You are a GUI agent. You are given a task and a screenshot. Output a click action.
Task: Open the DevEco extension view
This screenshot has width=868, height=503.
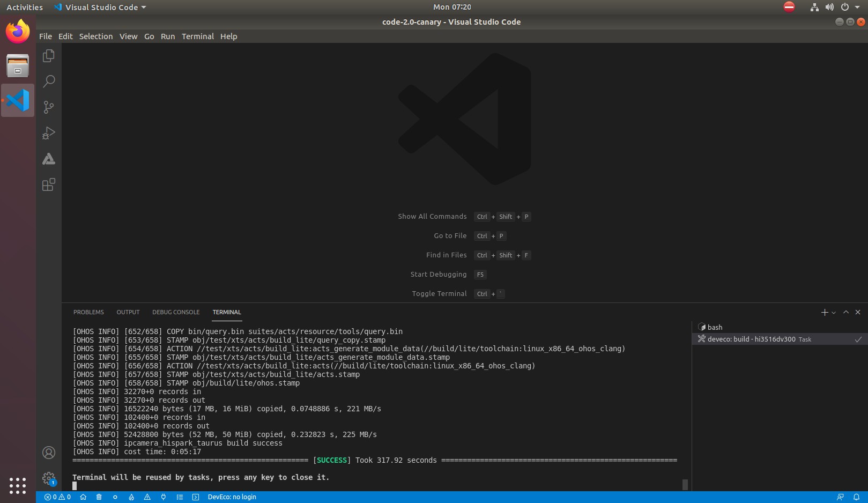pyautogui.click(x=49, y=159)
